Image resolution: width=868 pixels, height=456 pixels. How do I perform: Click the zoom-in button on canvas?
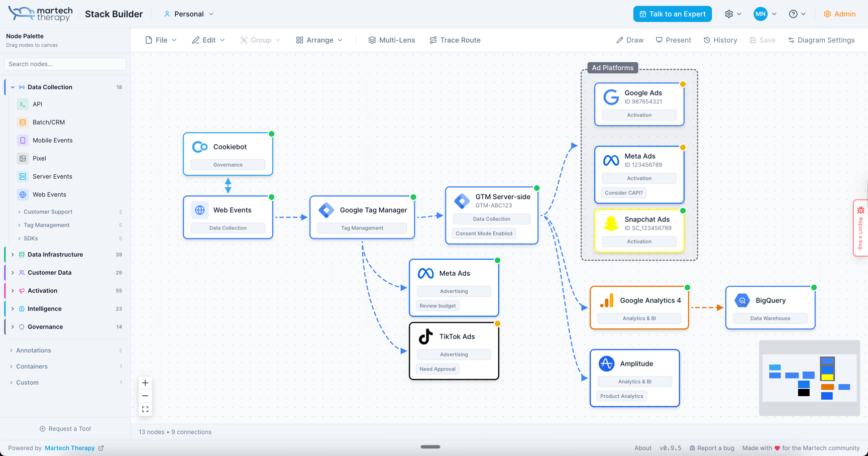pos(145,383)
